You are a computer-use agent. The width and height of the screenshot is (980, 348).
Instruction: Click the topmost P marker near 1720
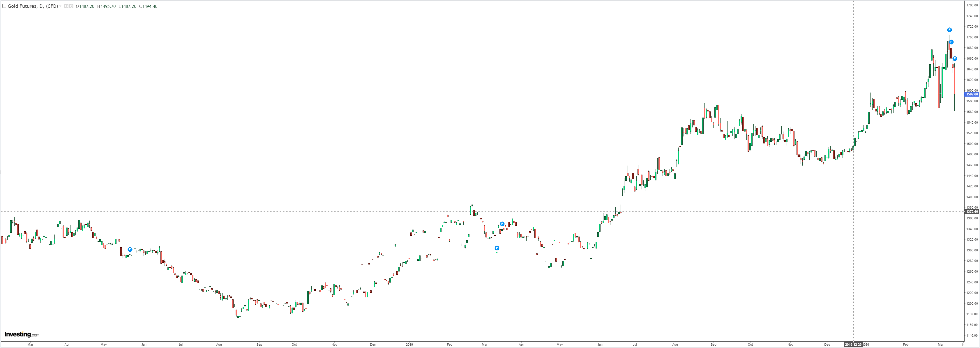[949, 30]
